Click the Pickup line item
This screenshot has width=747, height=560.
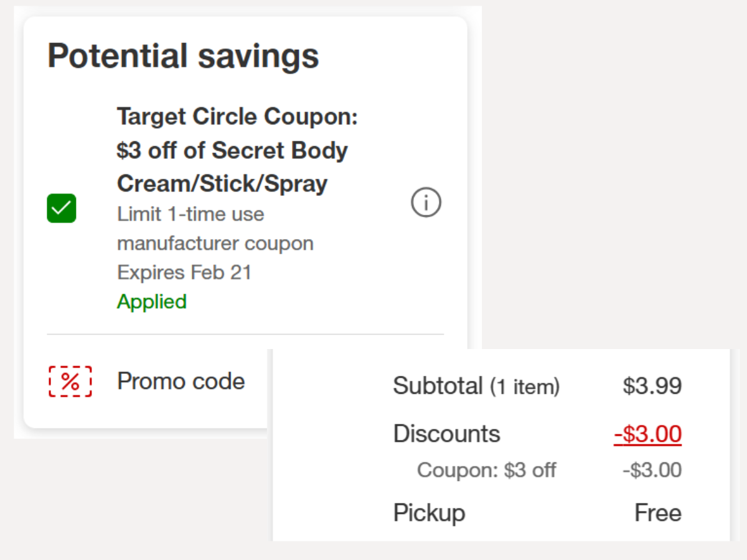click(x=429, y=513)
